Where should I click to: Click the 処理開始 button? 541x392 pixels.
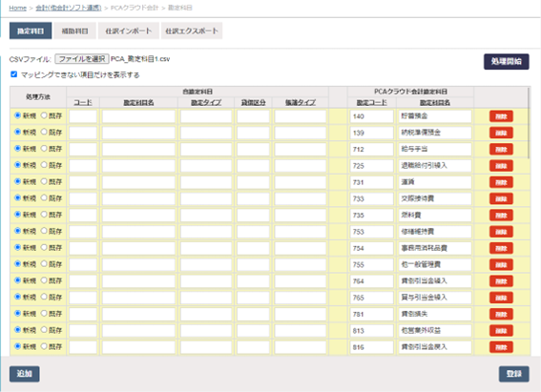tap(506, 62)
